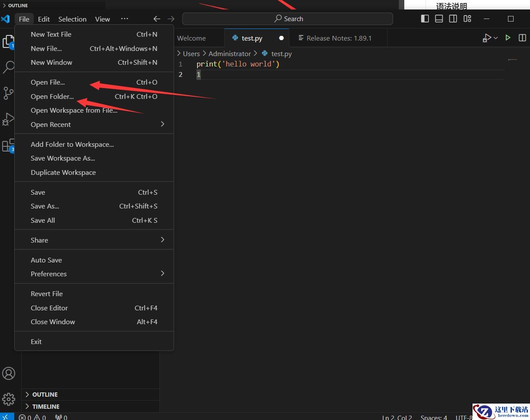Image resolution: width=530 pixels, height=420 pixels.
Task: Choose Revert File
Action: 94,294
